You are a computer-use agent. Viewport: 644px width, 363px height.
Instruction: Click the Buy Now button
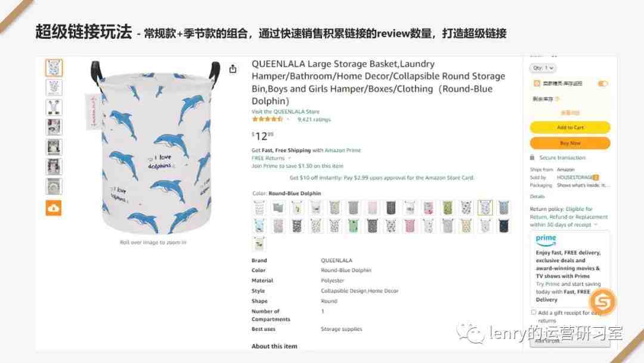click(x=570, y=143)
